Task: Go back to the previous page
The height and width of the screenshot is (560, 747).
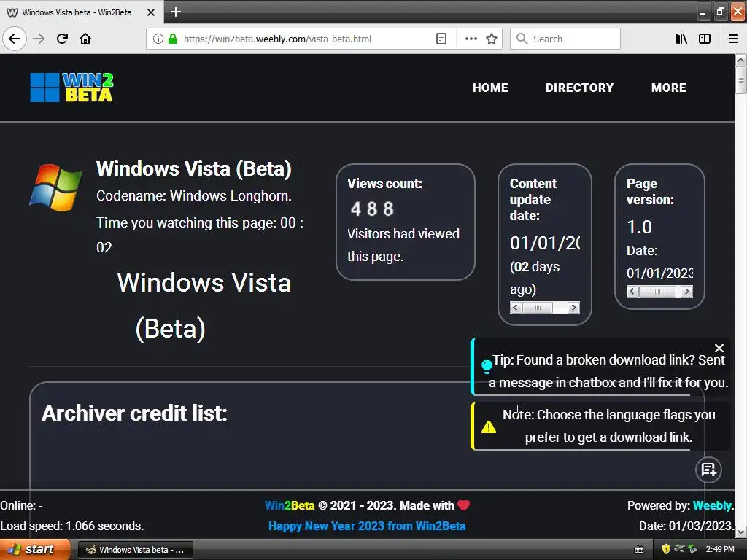Action: [x=15, y=39]
